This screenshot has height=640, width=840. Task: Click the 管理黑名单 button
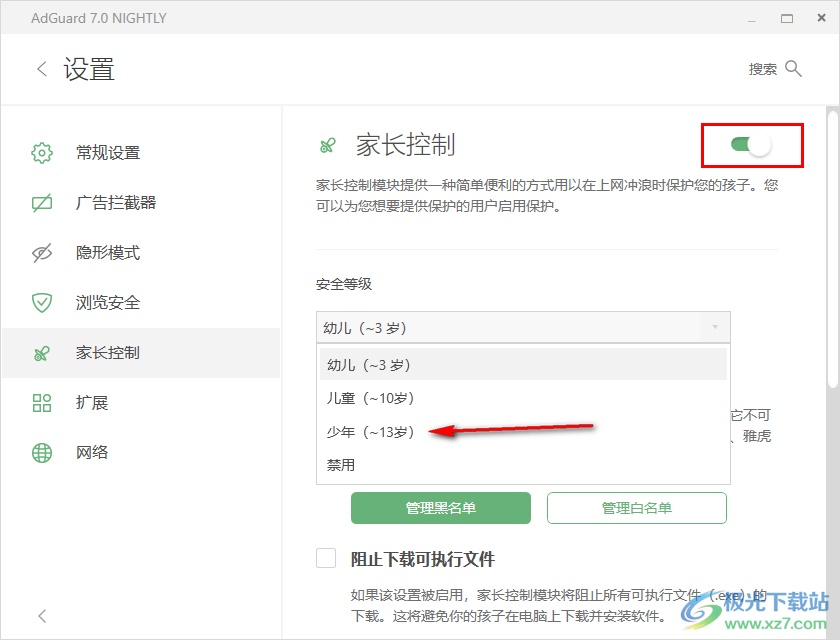[440, 508]
